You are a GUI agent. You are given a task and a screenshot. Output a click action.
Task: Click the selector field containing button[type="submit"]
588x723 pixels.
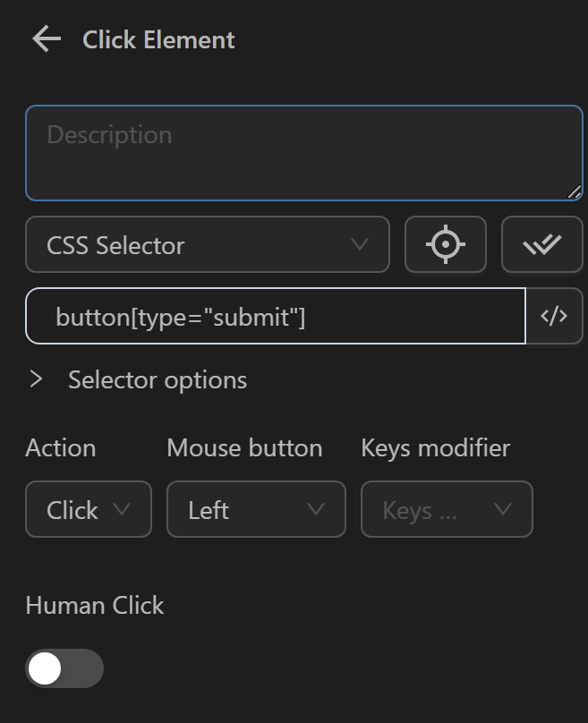tap(274, 316)
